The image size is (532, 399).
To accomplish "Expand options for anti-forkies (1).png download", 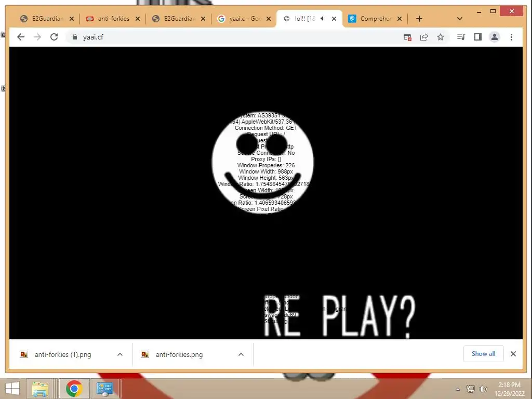I will pyautogui.click(x=120, y=354).
